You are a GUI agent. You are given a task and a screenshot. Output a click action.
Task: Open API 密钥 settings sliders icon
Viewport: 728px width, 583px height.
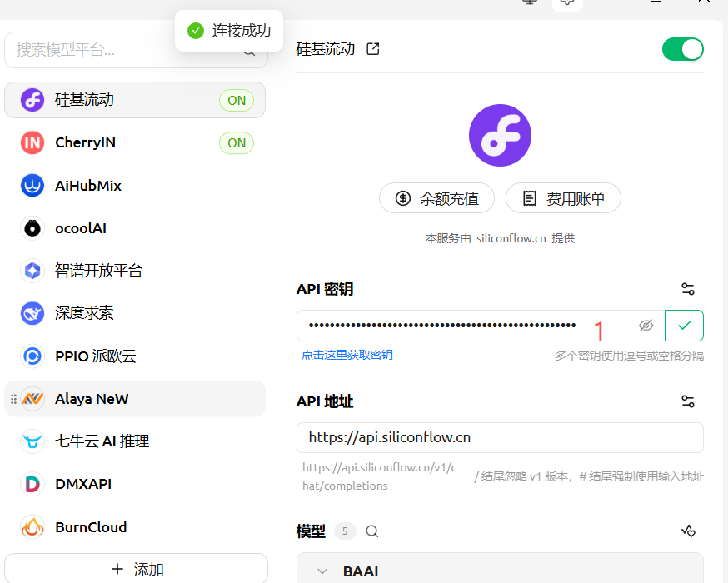click(x=688, y=289)
